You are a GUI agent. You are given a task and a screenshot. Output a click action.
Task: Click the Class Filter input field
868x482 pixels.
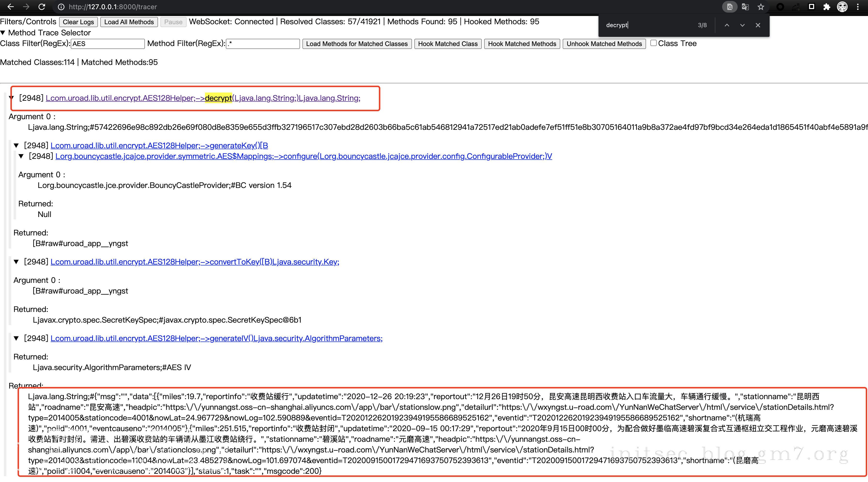(108, 44)
